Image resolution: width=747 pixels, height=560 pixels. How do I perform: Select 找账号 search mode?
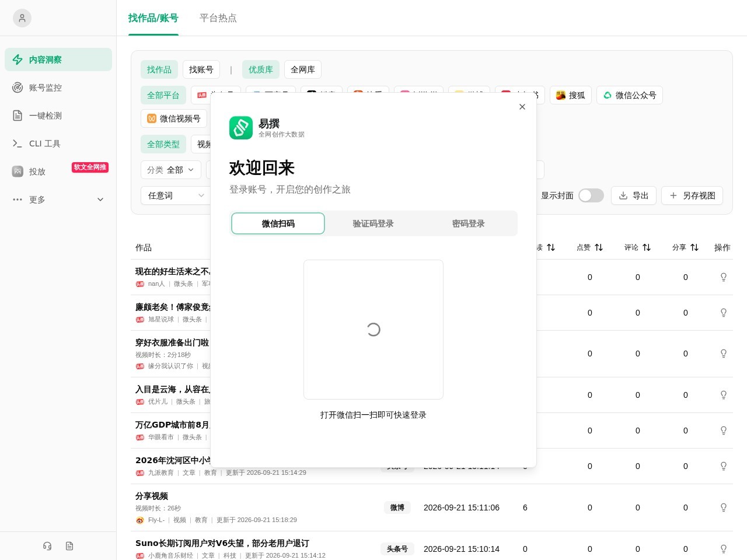pyautogui.click(x=201, y=69)
